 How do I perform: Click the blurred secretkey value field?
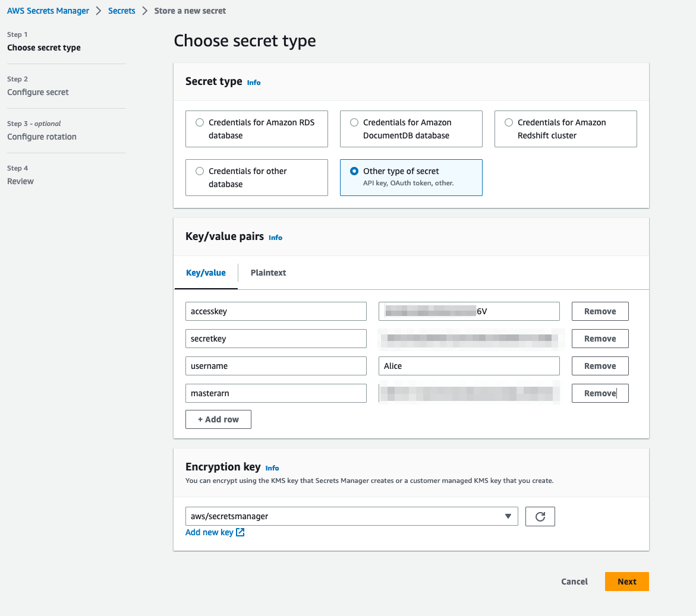[x=469, y=339]
